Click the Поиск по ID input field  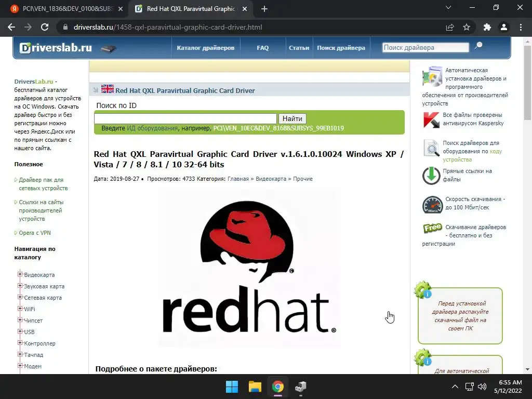click(185, 118)
